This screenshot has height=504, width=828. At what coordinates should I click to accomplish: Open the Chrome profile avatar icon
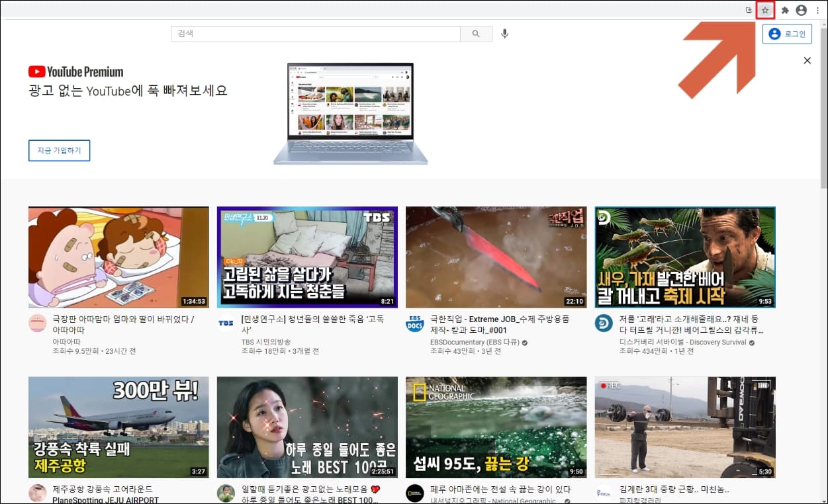point(802,10)
